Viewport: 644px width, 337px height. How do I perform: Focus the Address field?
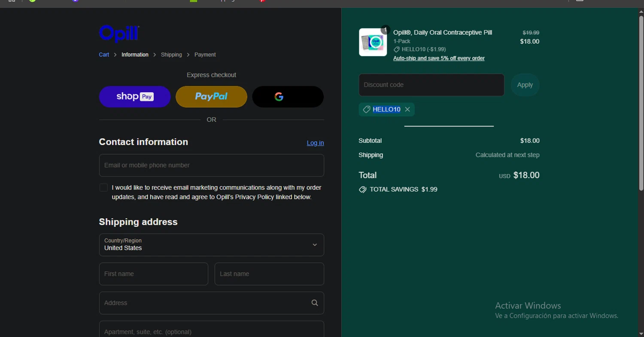tap(211, 303)
